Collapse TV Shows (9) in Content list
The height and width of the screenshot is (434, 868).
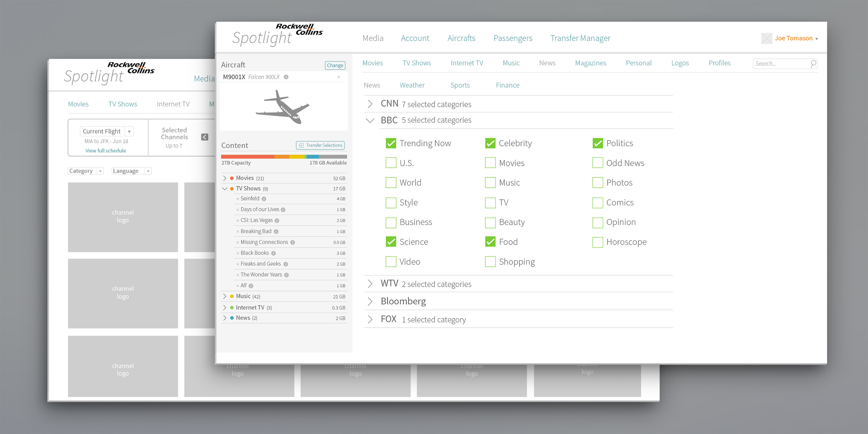(x=225, y=189)
